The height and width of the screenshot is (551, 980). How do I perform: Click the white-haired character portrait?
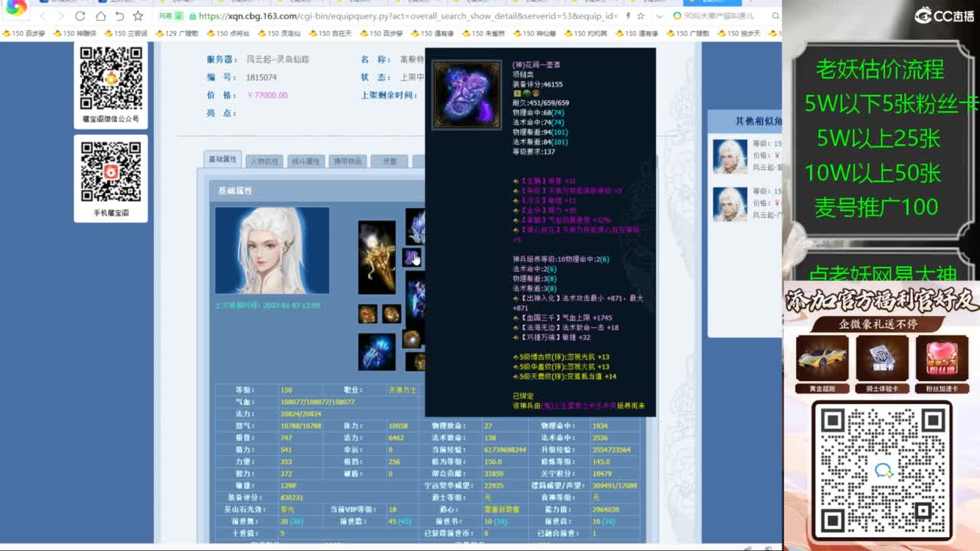click(272, 250)
